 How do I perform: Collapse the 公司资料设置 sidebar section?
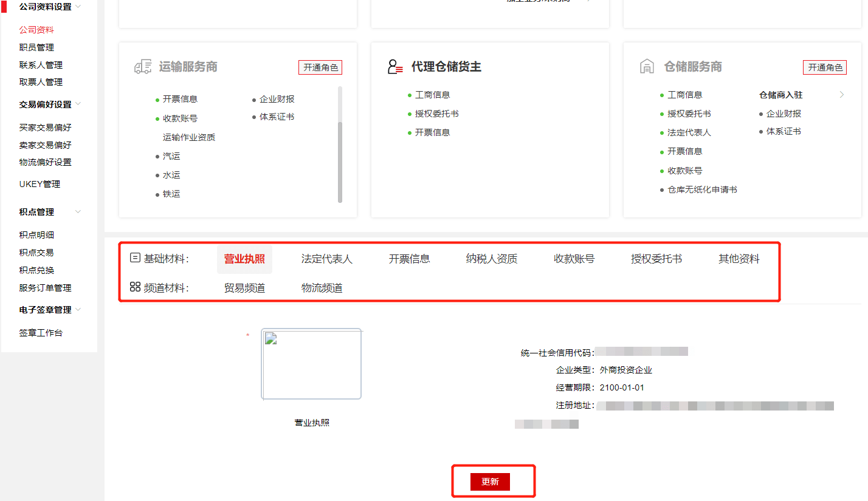pyautogui.click(x=78, y=7)
